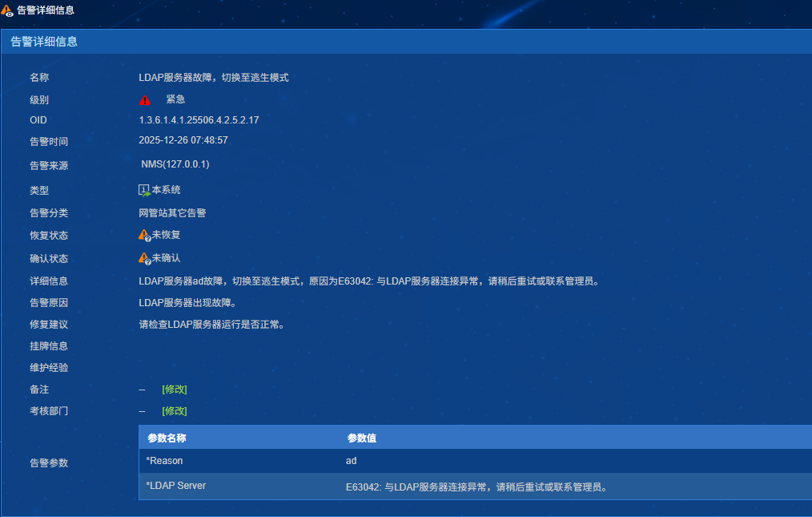Click the alarm time 2025-12-26 07:48:57

pyautogui.click(x=183, y=140)
